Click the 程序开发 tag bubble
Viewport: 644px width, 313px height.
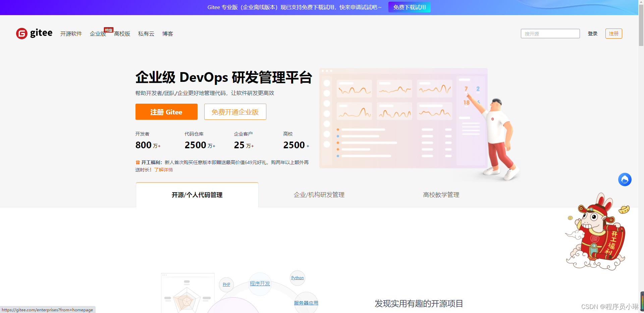tap(260, 283)
